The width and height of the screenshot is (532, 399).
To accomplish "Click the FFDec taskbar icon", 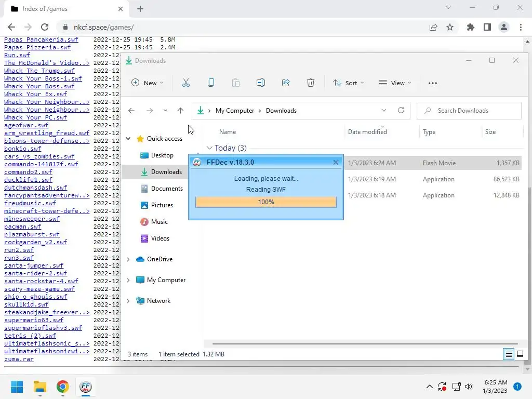I will click(x=86, y=387).
